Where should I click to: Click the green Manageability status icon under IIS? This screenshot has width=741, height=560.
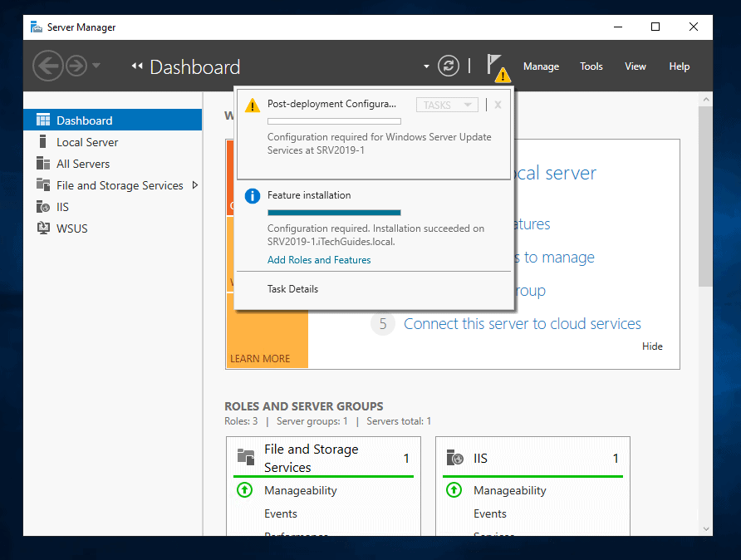(454, 490)
